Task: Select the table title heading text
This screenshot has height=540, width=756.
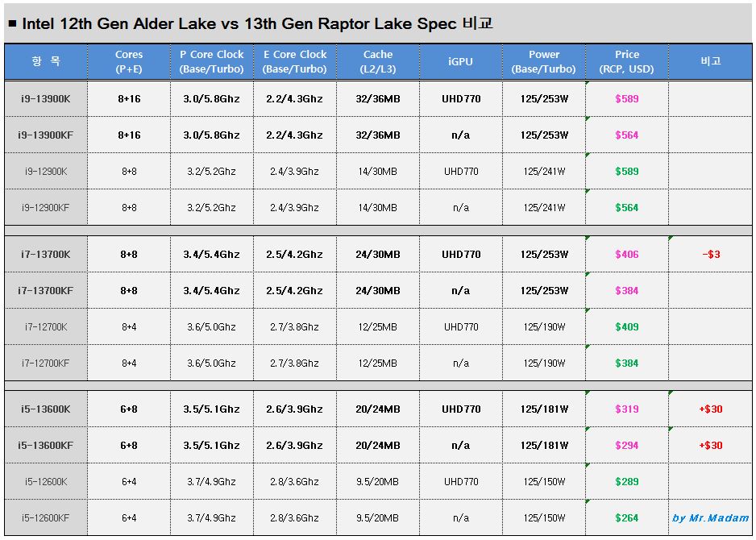Action: click(x=251, y=24)
